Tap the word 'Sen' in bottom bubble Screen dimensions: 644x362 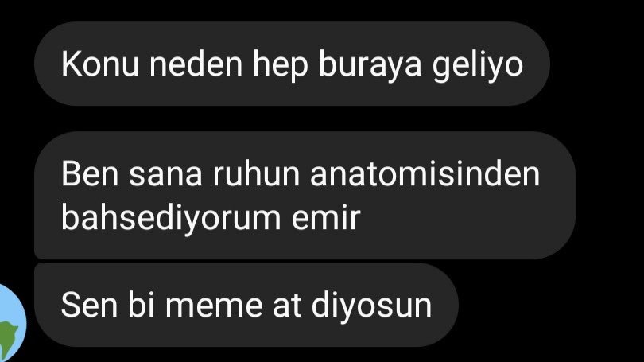89,305
